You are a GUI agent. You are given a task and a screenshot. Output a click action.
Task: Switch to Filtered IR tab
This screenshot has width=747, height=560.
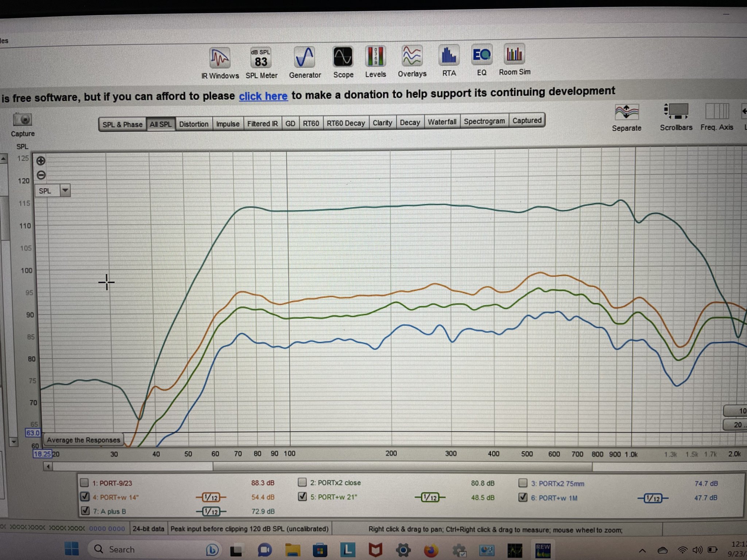(263, 124)
